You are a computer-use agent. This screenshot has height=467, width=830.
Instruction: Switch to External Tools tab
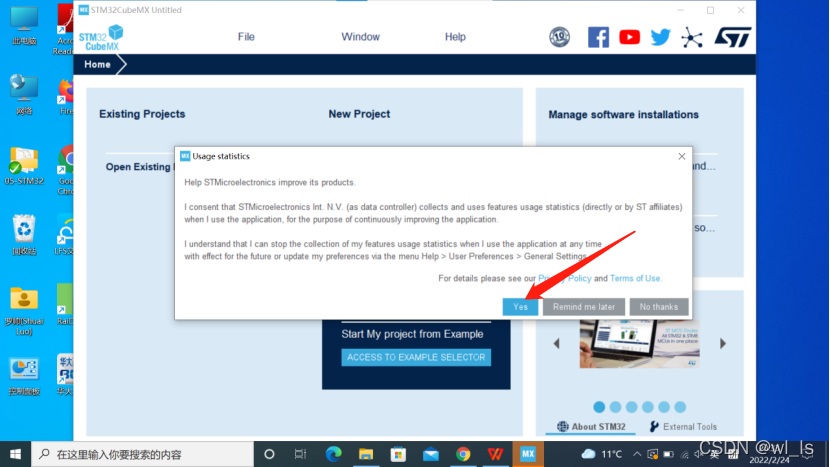[x=683, y=427]
